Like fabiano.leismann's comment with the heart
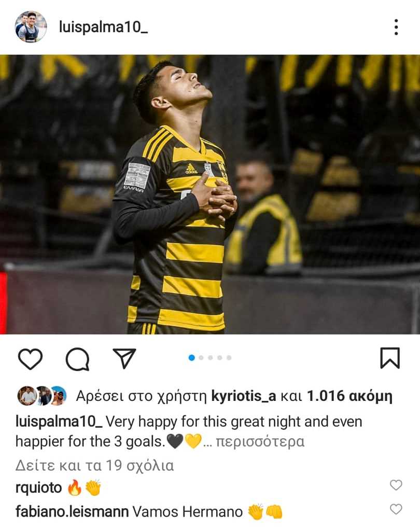Screen dimensions: 420x529 (x=396, y=509)
